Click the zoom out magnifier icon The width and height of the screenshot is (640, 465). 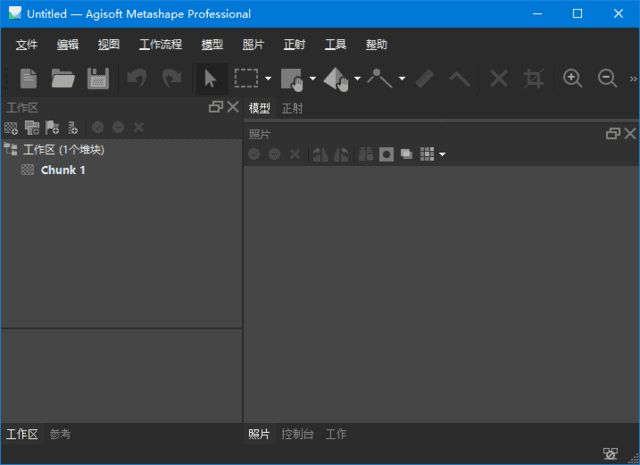(x=607, y=78)
